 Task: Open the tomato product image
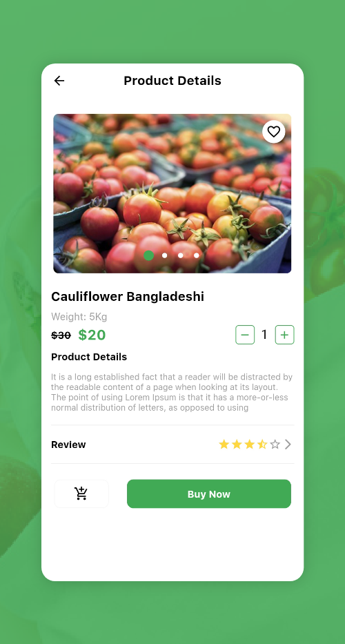(172, 193)
